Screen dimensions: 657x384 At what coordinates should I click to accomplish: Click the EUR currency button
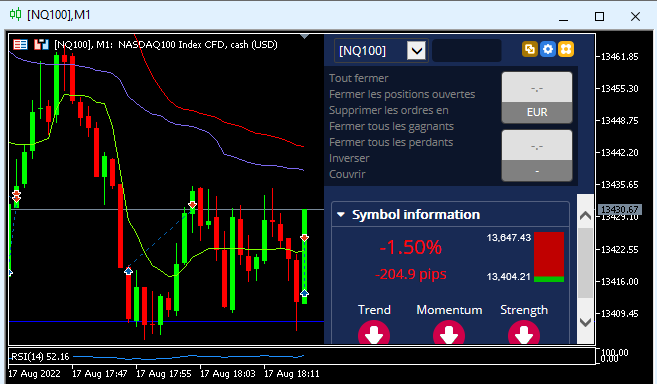537,112
